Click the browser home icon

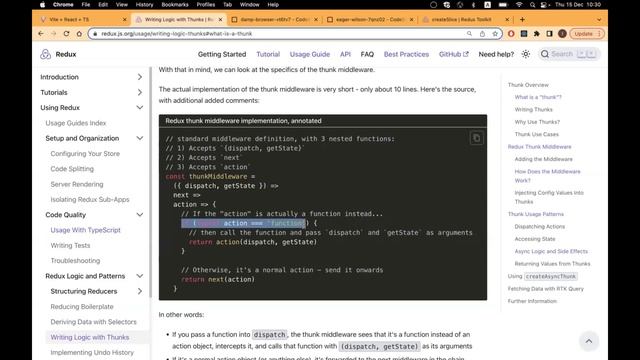79,33
